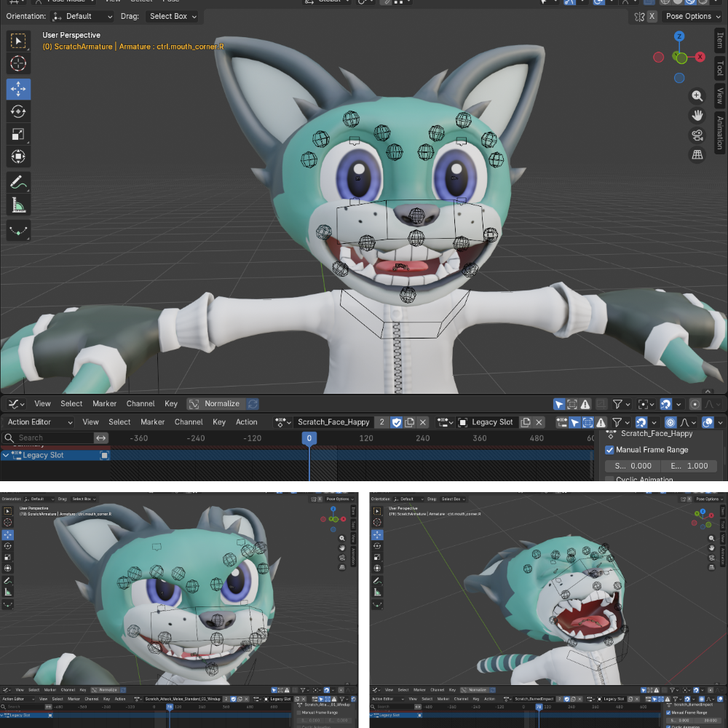Open Channel menu beside Action menu row
This screenshot has height=728, width=728.
click(189, 422)
